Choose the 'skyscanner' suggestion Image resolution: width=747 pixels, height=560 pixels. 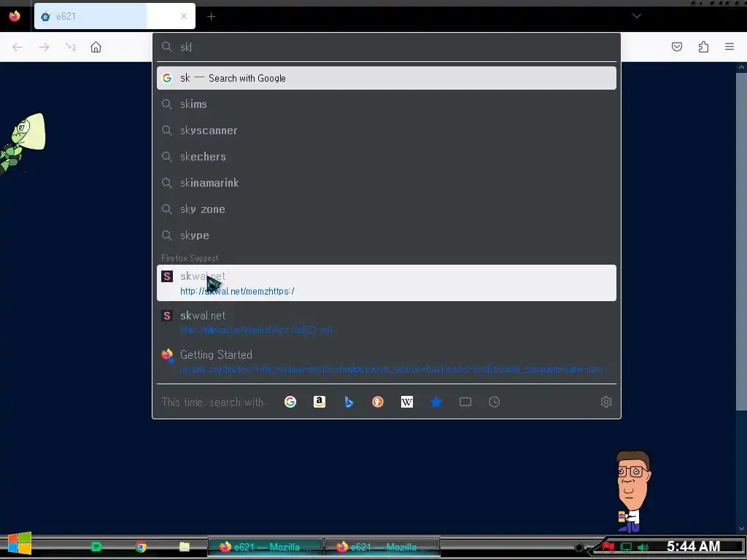pyautogui.click(x=387, y=131)
